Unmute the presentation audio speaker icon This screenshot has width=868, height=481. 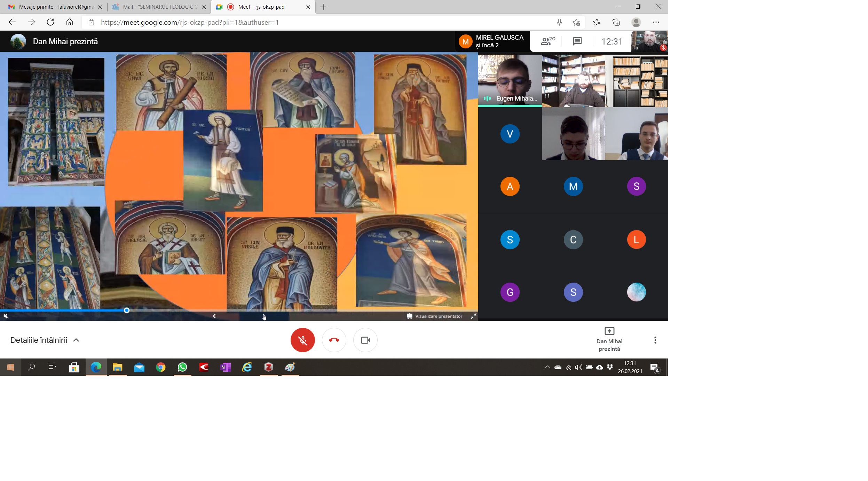tap(6, 316)
